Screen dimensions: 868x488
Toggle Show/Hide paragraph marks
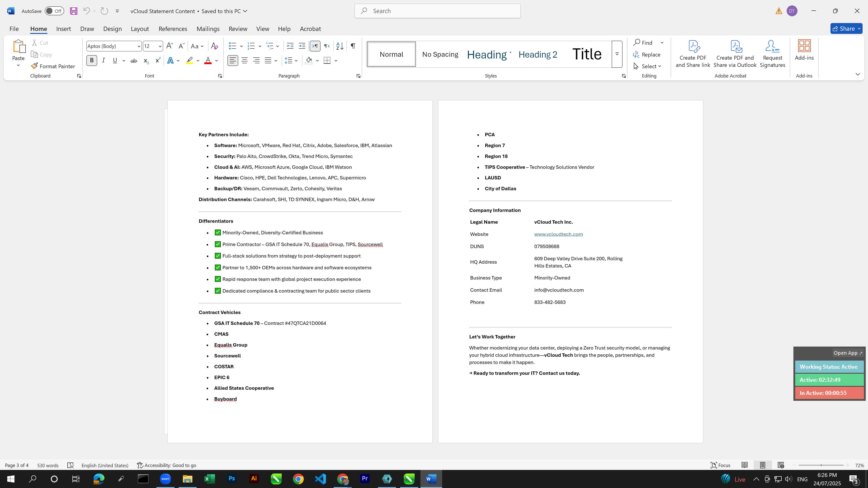click(353, 46)
